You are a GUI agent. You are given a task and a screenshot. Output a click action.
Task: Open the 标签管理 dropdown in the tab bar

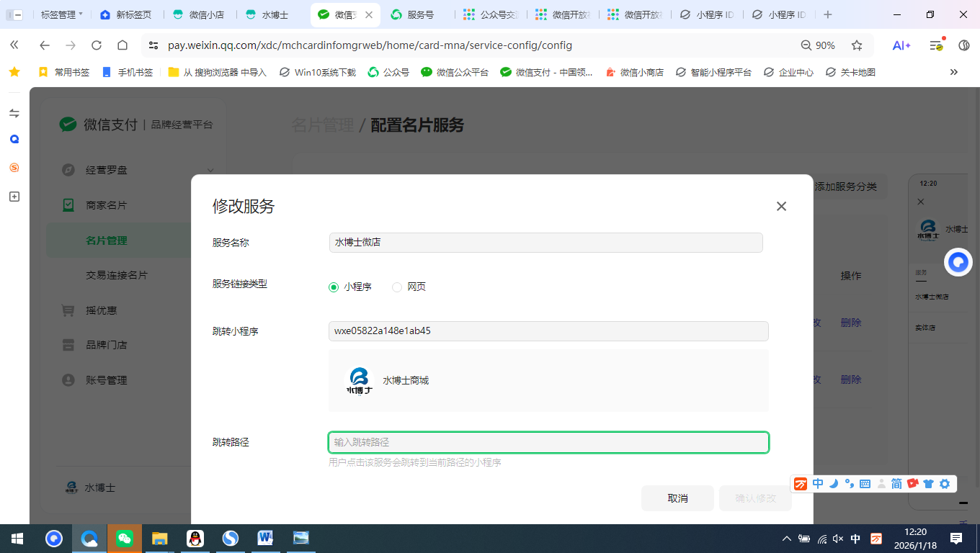tap(61, 14)
